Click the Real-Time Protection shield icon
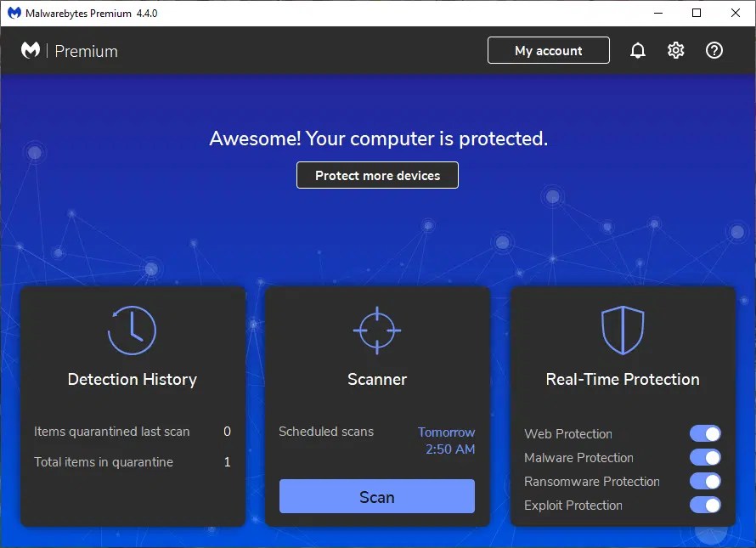Image resolution: width=756 pixels, height=548 pixels. click(623, 330)
